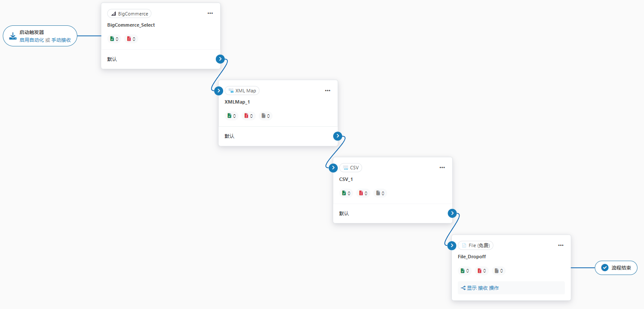Click the BigCommerce connector type badge
The height and width of the screenshot is (309, 644).
pos(129,14)
